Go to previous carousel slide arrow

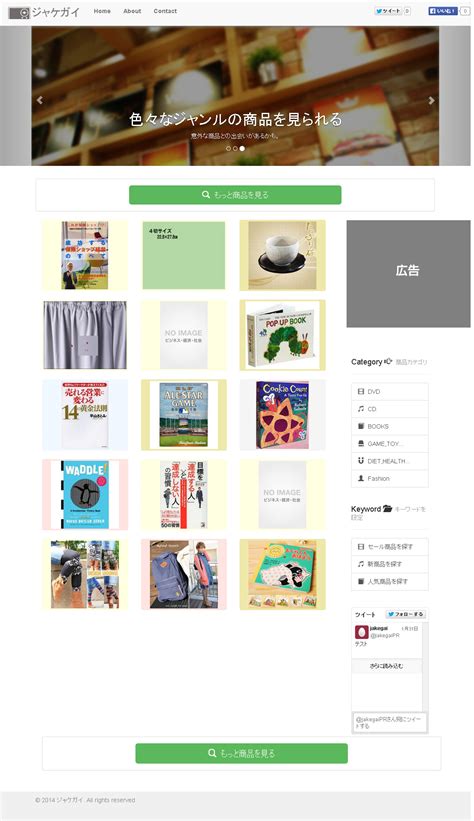click(x=40, y=99)
